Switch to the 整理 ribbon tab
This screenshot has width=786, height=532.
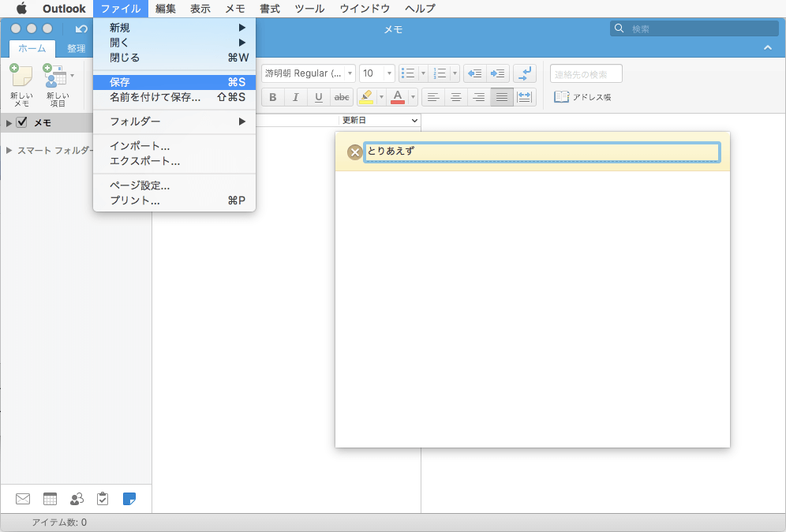click(77, 49)
